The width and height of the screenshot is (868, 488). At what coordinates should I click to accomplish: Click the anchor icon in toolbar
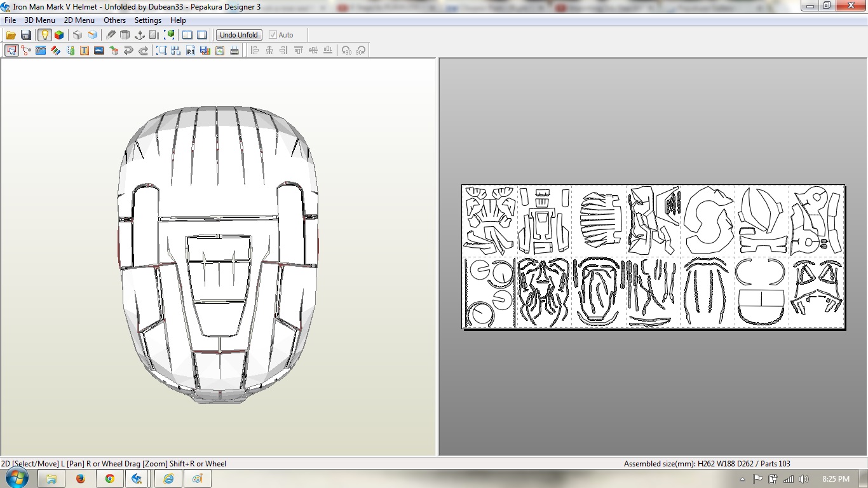tap(140, 35)
